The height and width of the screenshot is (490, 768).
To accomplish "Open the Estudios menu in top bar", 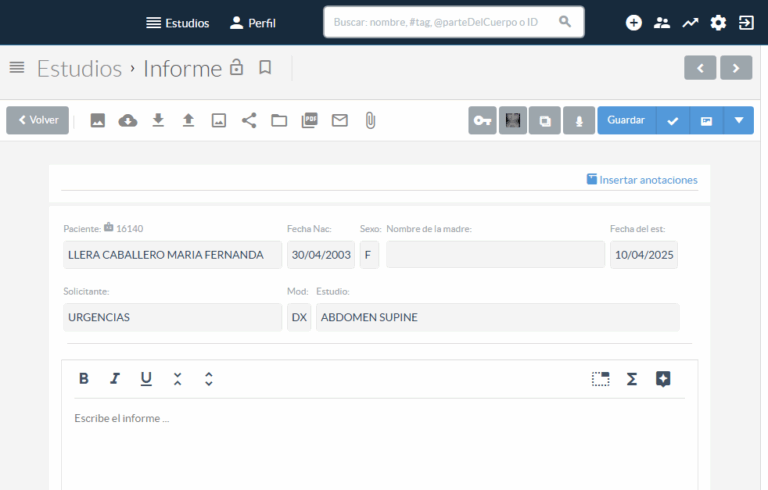I will point(178,22).
